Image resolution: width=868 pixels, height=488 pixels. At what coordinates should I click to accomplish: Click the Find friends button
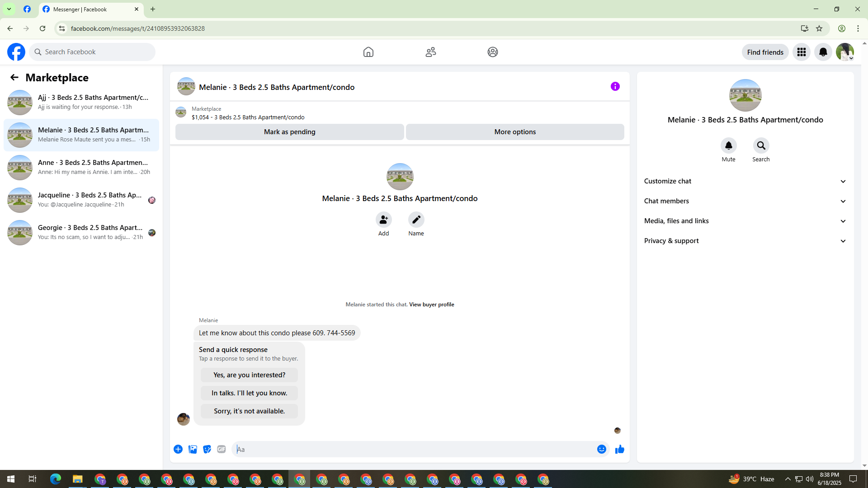(765, 52)
